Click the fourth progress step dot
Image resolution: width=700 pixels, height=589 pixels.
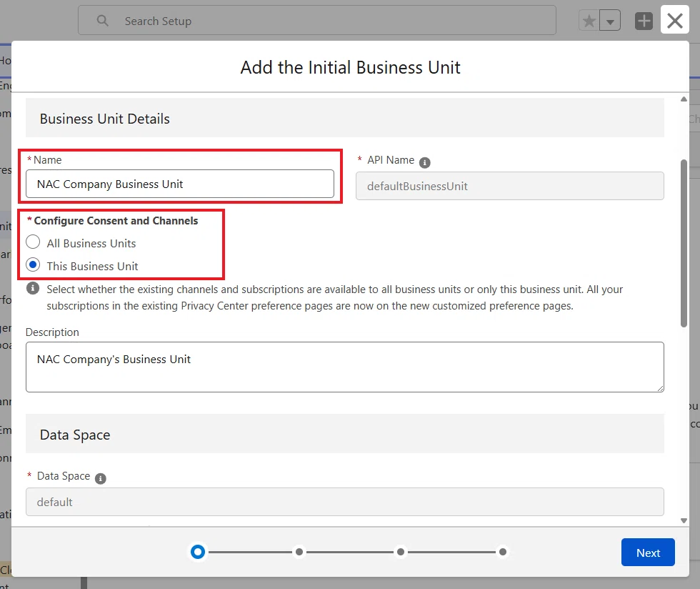[x=503, y=552]
